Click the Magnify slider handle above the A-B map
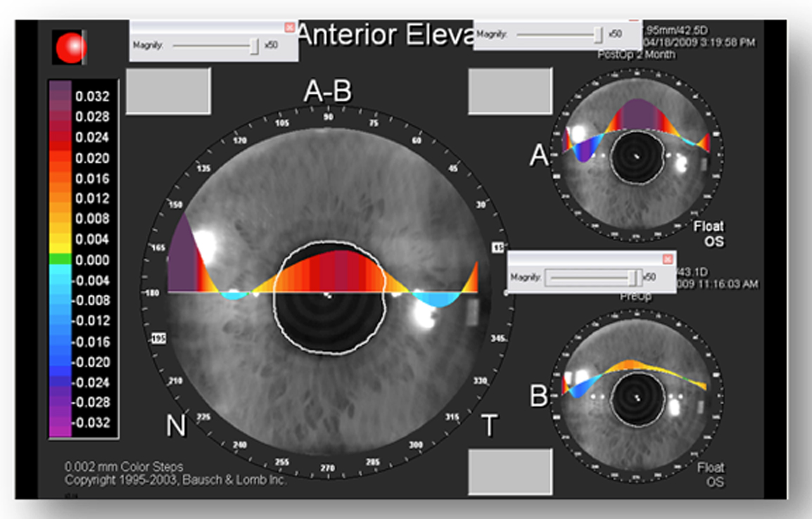This screenshot has width=812, height=519. (254, 45)
